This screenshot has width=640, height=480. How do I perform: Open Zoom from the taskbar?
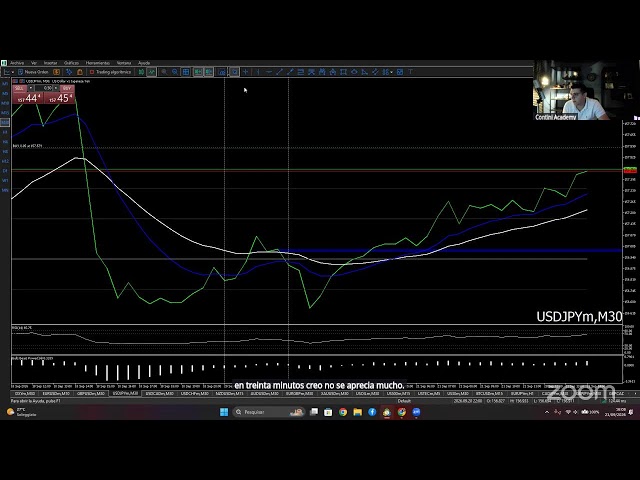[x=416, y=412]
